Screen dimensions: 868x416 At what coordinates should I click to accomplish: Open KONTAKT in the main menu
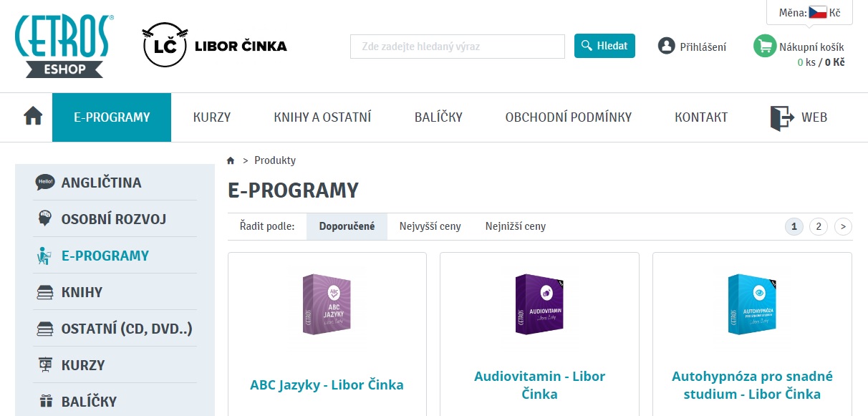(x=701, y=117)
